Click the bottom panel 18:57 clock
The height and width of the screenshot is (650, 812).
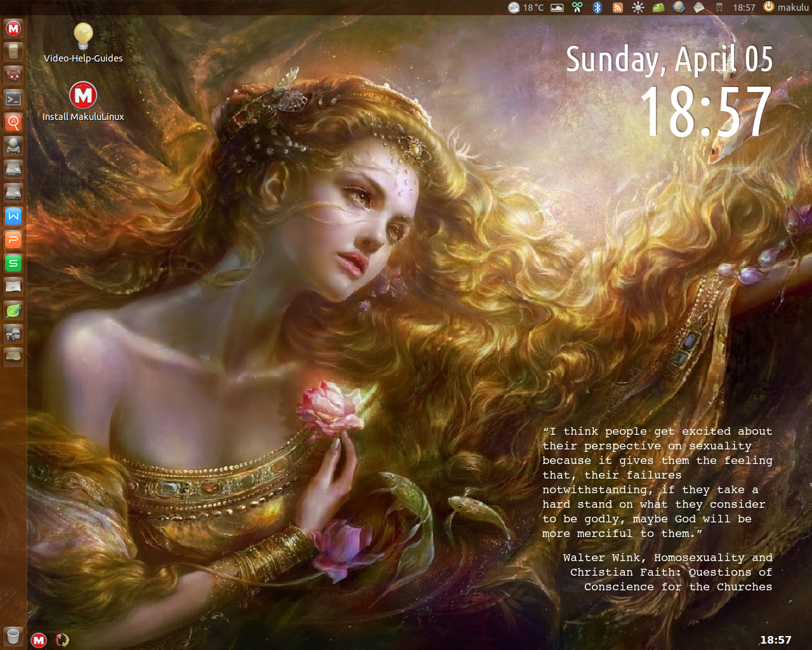[x=776, y=640]
